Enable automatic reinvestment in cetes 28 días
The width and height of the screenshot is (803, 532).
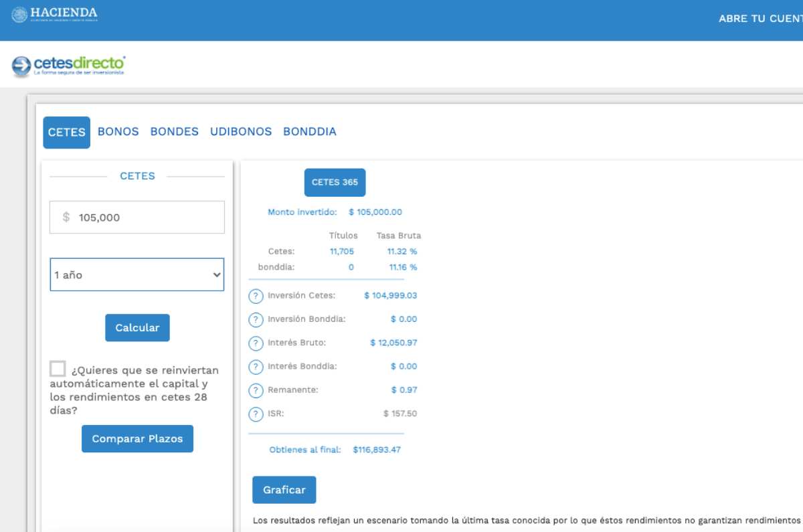[x=58, y=369]
